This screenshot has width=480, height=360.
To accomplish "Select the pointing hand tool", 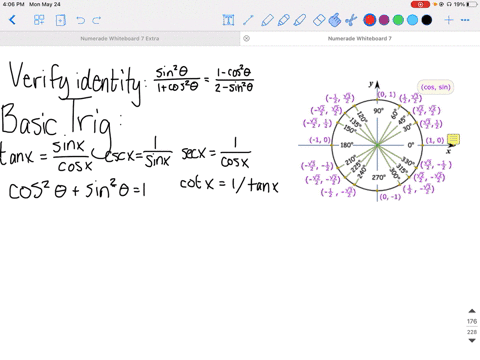I will point(335,20).
